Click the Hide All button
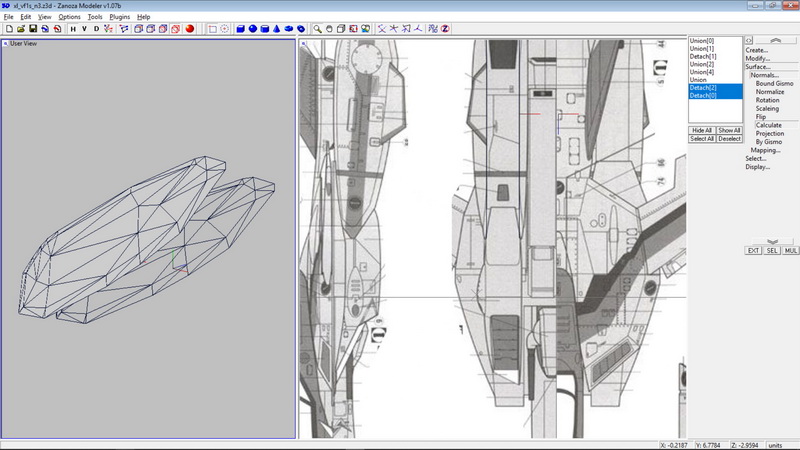 pyautogui.click(x=702, y=130)
